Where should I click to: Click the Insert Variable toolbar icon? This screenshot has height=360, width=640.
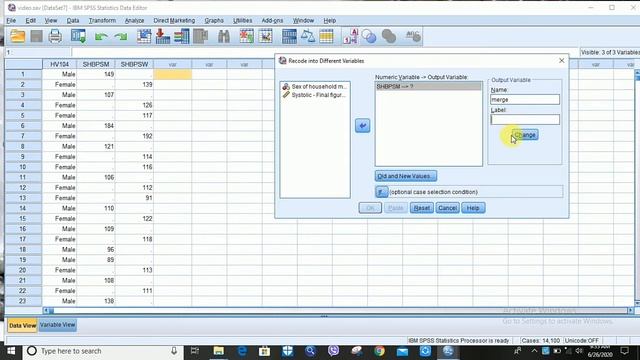(x=265, y=36)
